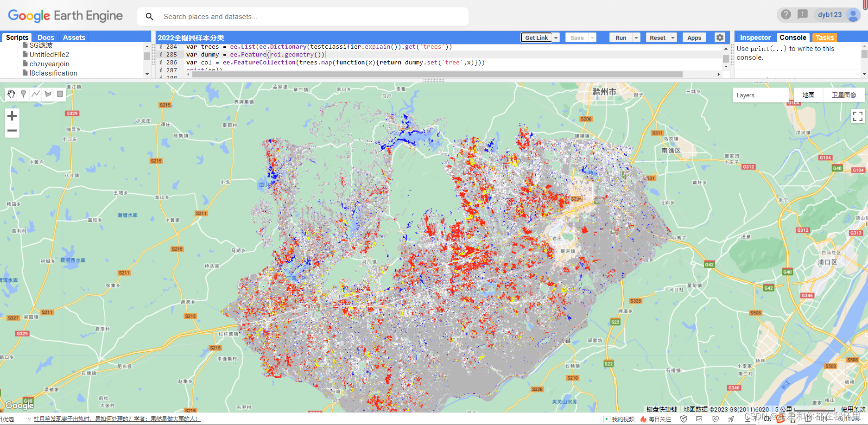Open the code editor settings gear
Viewport: 868px width, 425px height.
720,38
